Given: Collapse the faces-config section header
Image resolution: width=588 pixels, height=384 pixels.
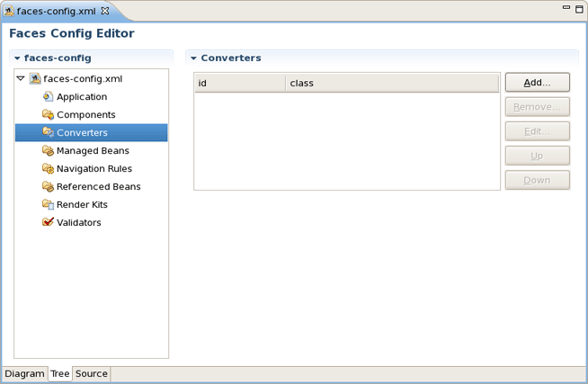Looking at the screenshot, I should (x=17, y=58).
